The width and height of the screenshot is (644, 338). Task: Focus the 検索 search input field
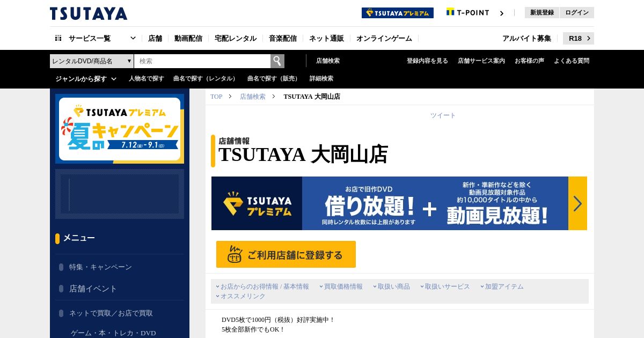(202, 61)
